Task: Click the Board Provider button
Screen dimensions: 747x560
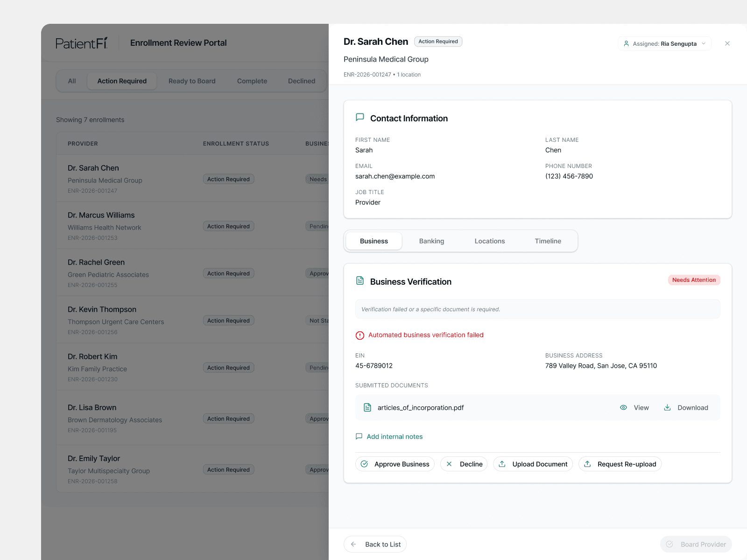Action: click(696, 544)
